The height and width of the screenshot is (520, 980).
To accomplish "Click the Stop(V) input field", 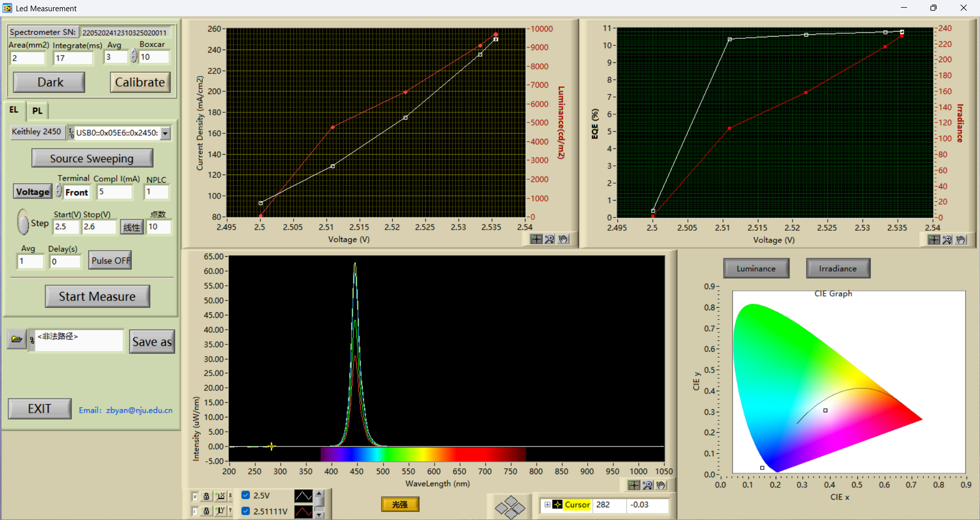I will [99, 227].
